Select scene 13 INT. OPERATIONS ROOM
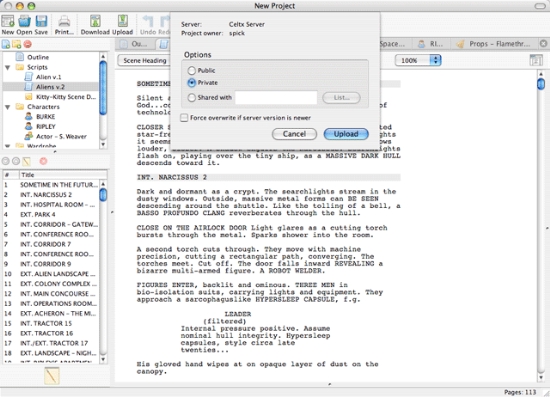Viewport: 550px width, 397px height. (x=51, y=303)
